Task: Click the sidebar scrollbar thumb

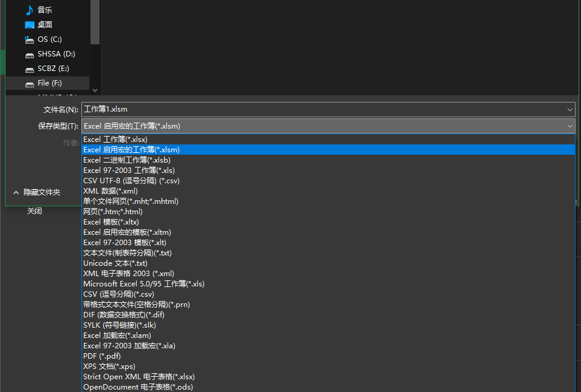Action: pos(95,22)
